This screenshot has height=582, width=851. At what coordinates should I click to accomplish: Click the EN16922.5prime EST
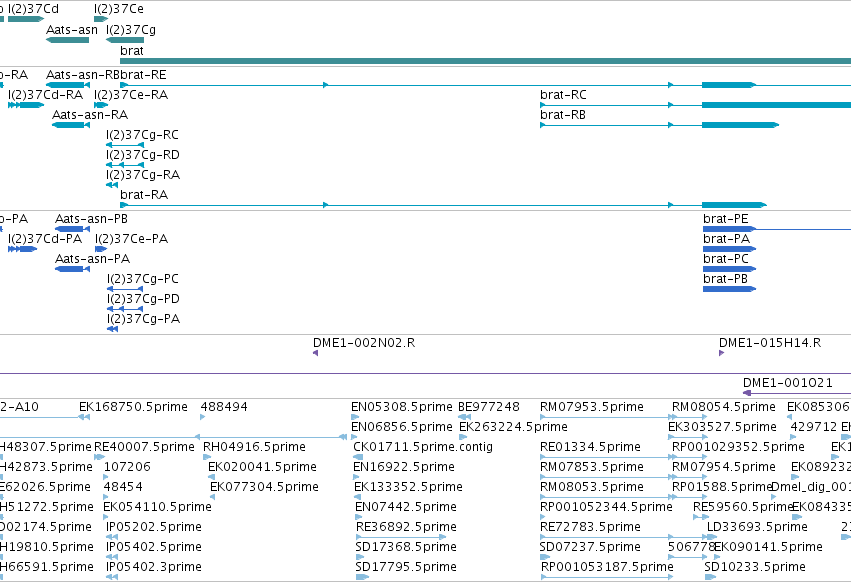point(404,467)
